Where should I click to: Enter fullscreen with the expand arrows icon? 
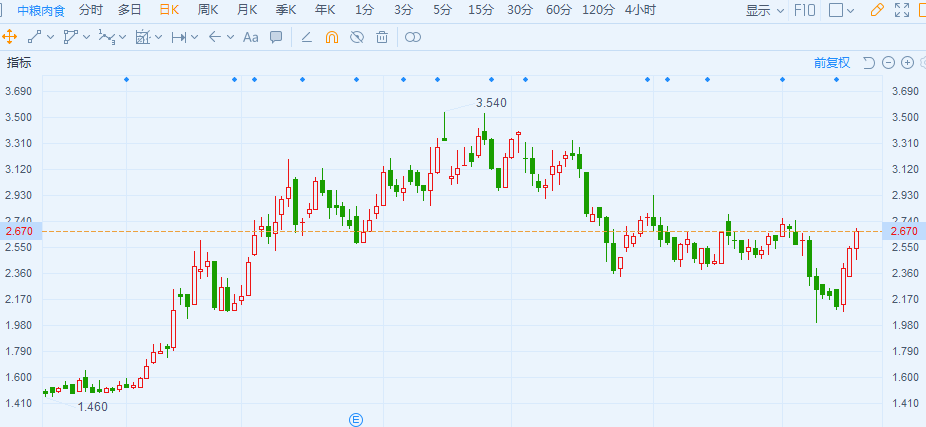click(x=902, y=10)
